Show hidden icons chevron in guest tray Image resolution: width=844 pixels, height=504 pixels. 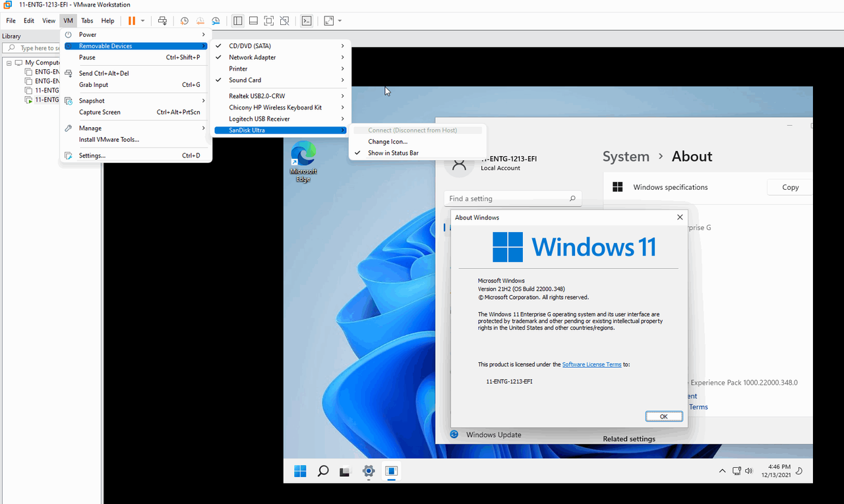[721, 471]
